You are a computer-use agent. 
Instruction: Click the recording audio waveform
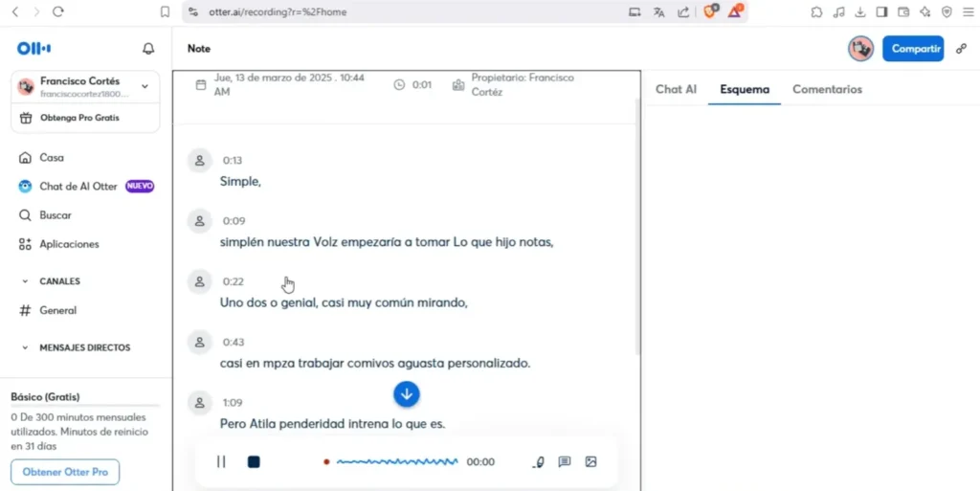397,462
